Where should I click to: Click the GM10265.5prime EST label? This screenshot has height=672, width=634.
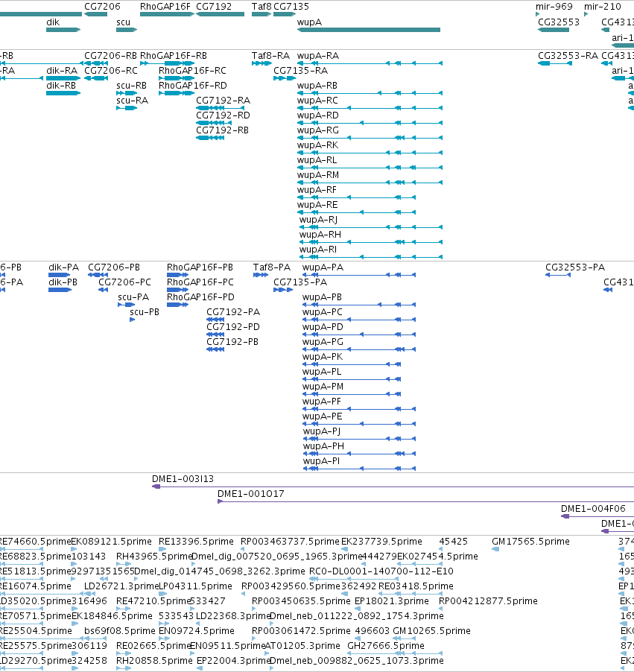(431, 631)
